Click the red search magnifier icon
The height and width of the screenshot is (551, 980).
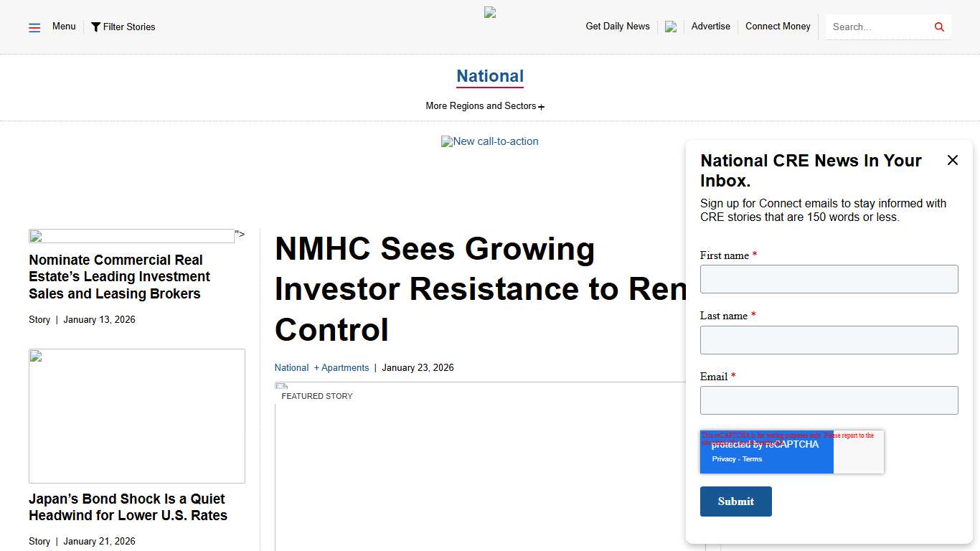[938, 27]
